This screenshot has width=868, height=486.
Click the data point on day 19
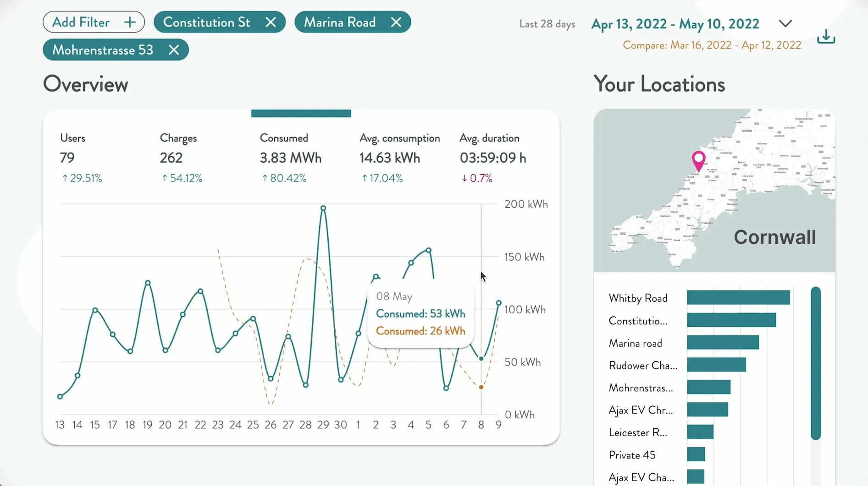click(148, 283)
